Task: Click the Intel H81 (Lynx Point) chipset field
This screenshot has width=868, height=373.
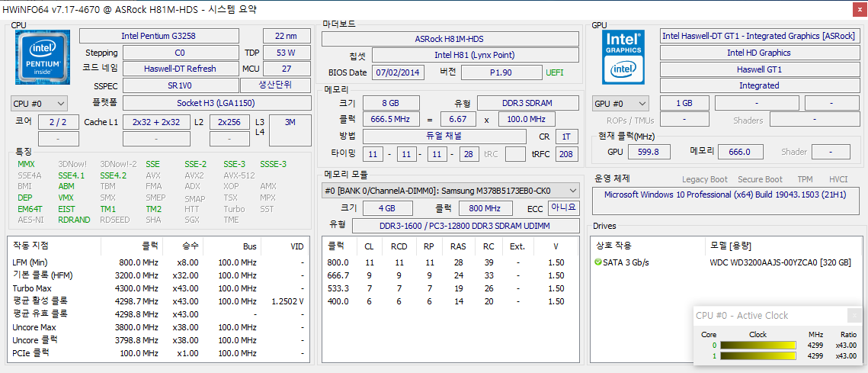Action: click(475, 56)
